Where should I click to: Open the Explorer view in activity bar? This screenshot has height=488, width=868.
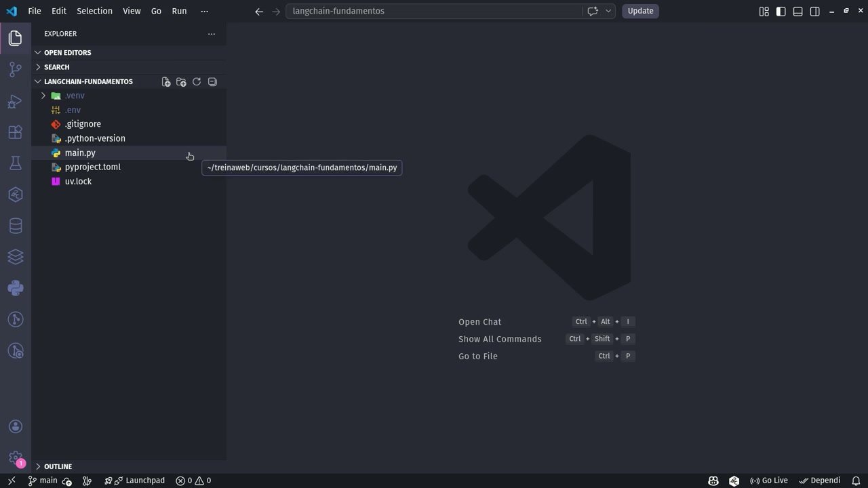[15, 38]
